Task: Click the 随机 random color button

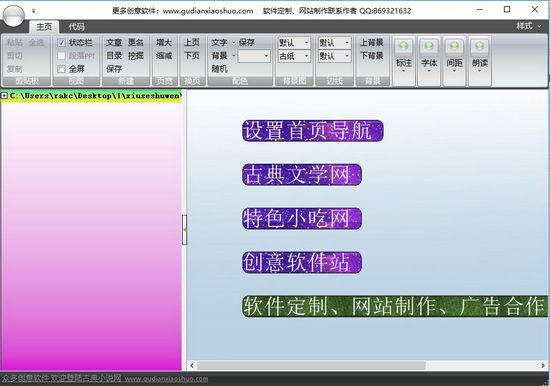Action: pyautogui.click(x=219, y=69)
